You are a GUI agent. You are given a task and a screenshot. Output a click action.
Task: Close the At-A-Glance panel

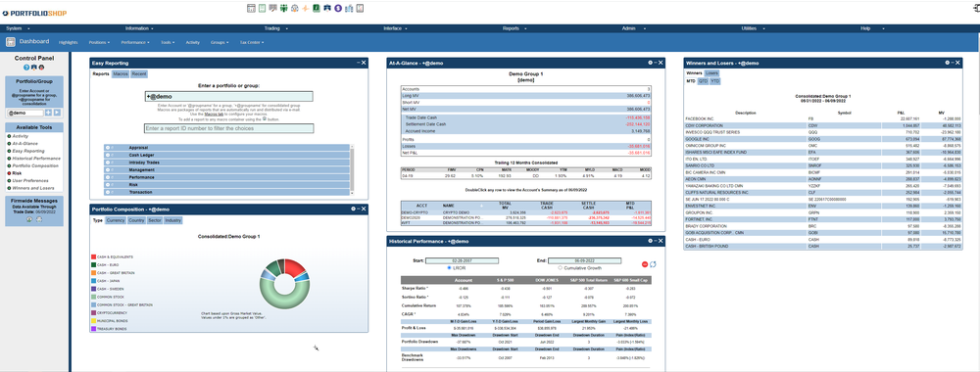click(661, 63)
